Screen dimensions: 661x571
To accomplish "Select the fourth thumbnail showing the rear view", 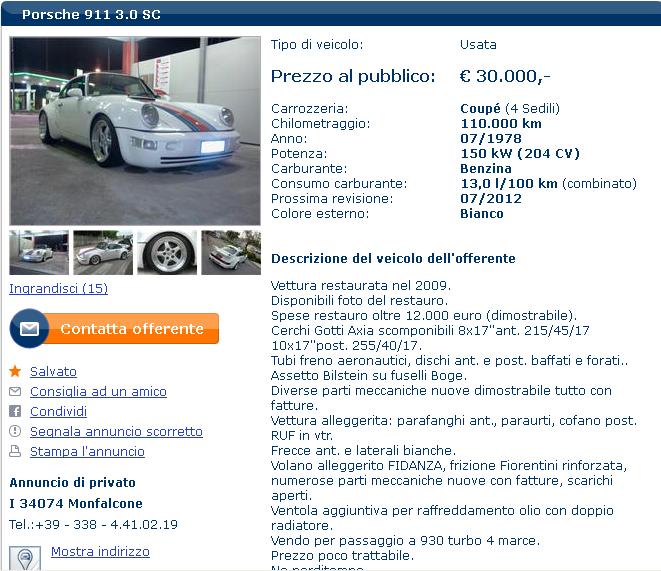I will [x=231, y=252].
